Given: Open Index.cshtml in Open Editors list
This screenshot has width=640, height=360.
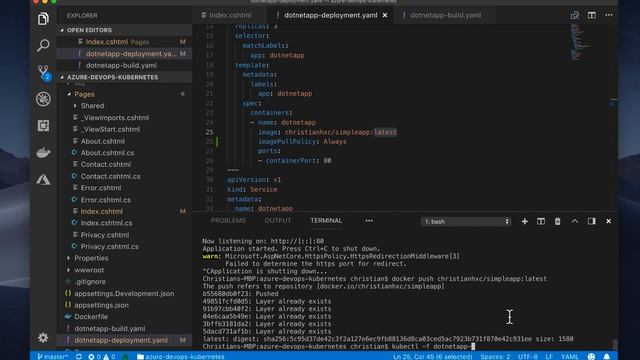Looking at the screenshot, I should click(124, 42).
